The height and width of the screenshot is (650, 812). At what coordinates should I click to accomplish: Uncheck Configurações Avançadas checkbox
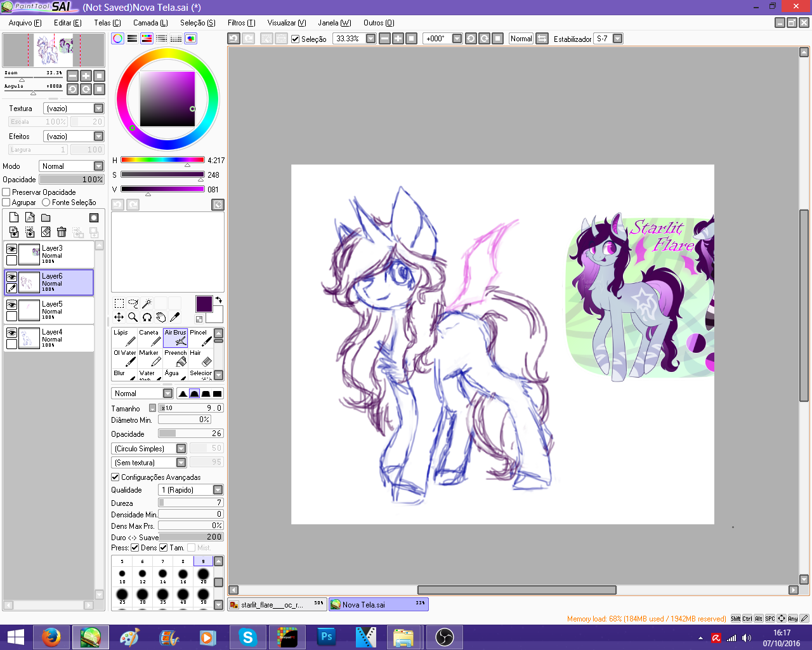(115, 477)
